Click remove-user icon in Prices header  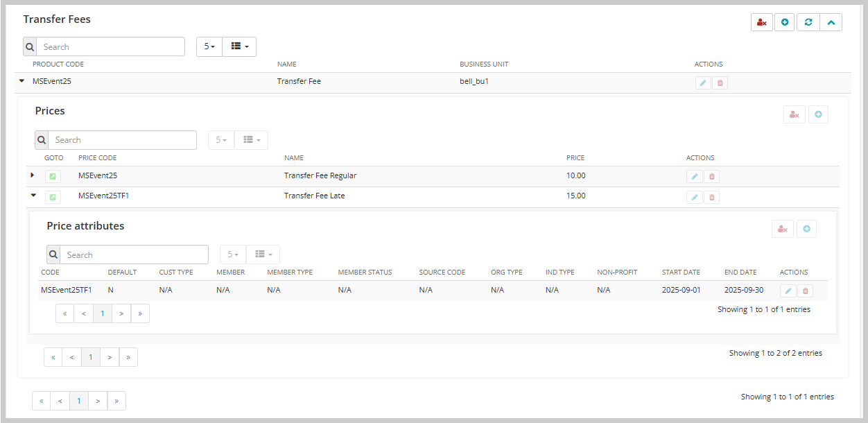(795, 114)
